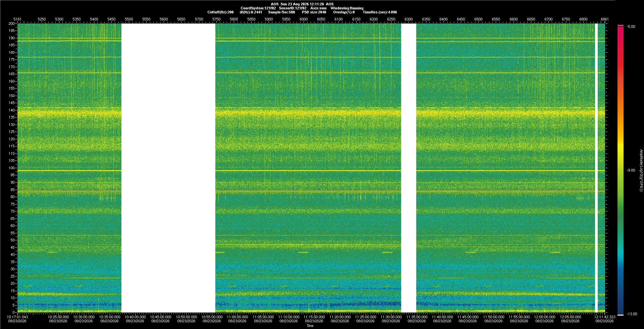Screen dimensions: 644x329
Task: Click the Windowing:Hanning header text
Action: [347, 8]
